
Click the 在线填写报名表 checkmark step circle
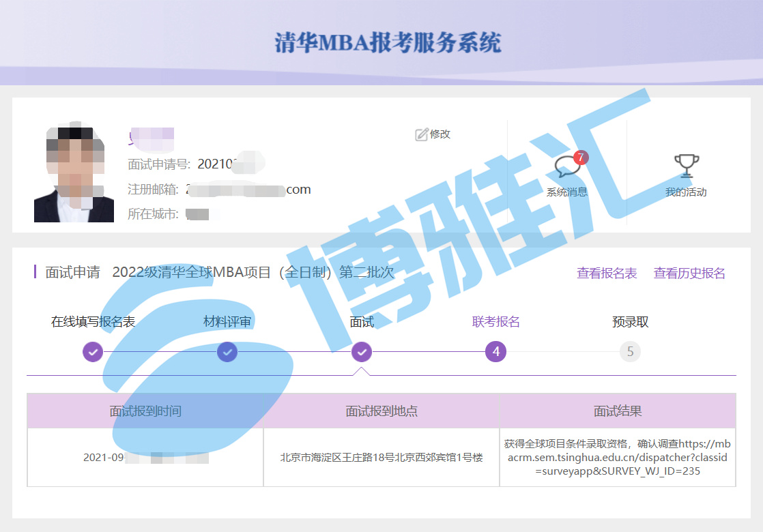[x=93, y=352]
